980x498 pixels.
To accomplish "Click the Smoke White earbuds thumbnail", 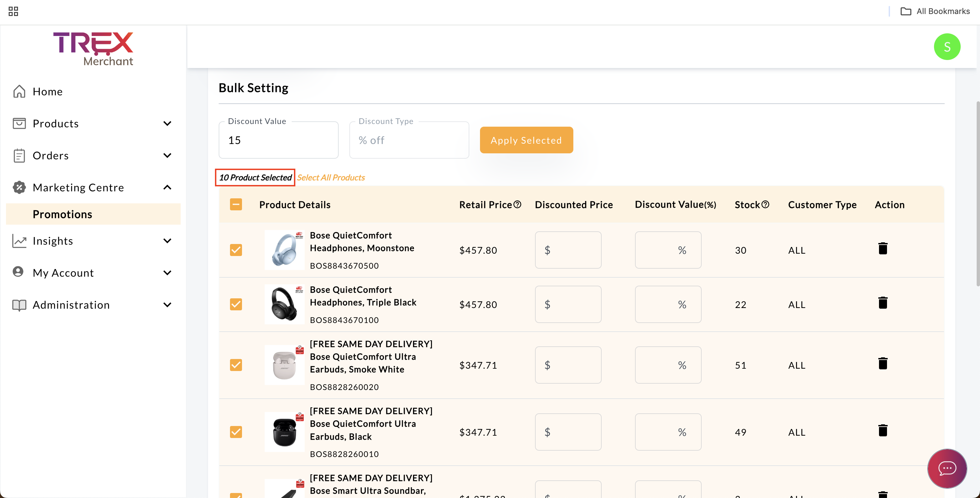I will pos(285,365).
